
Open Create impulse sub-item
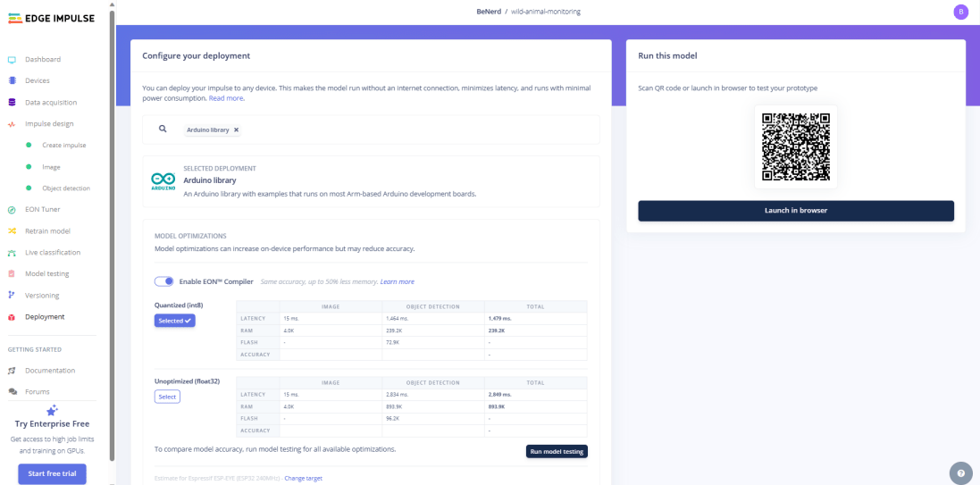click(x=63, y=145)
